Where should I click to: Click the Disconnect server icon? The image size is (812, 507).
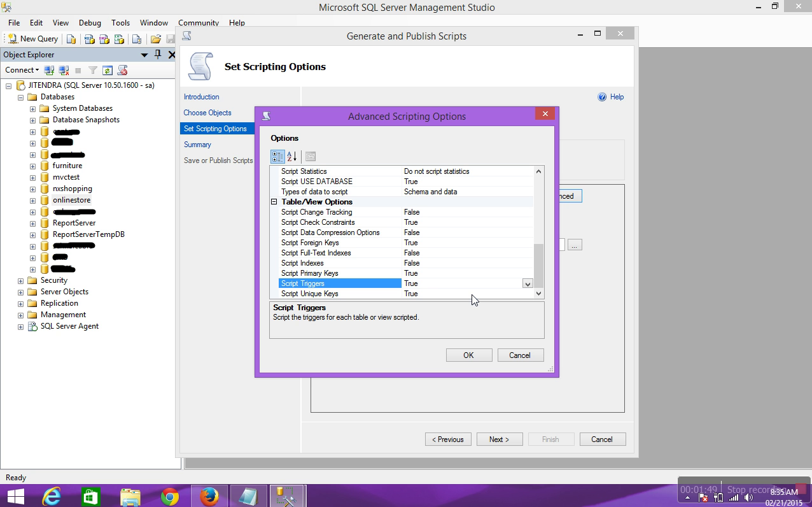tap(64, 70)
